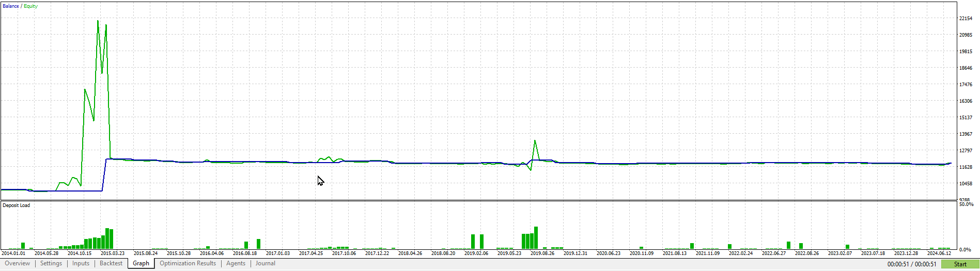
Task: Click the 2016.04.06 date label
Action: 212,253
